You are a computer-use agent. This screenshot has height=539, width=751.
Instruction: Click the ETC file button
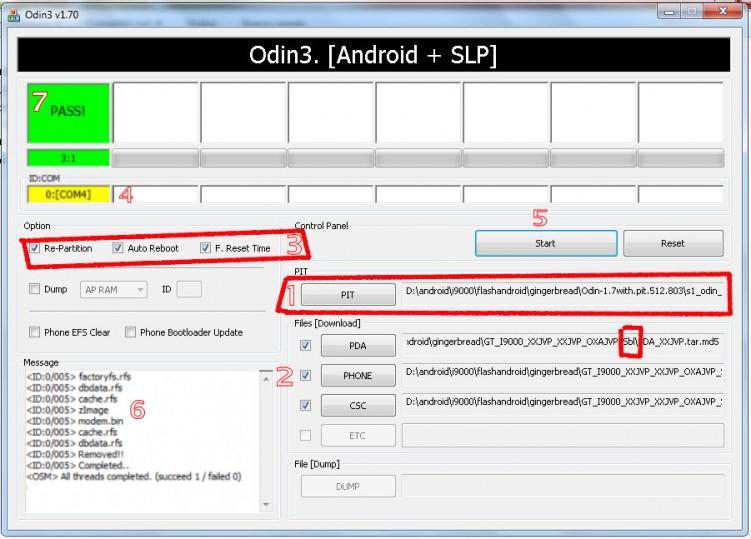click(x=358, y=436)
